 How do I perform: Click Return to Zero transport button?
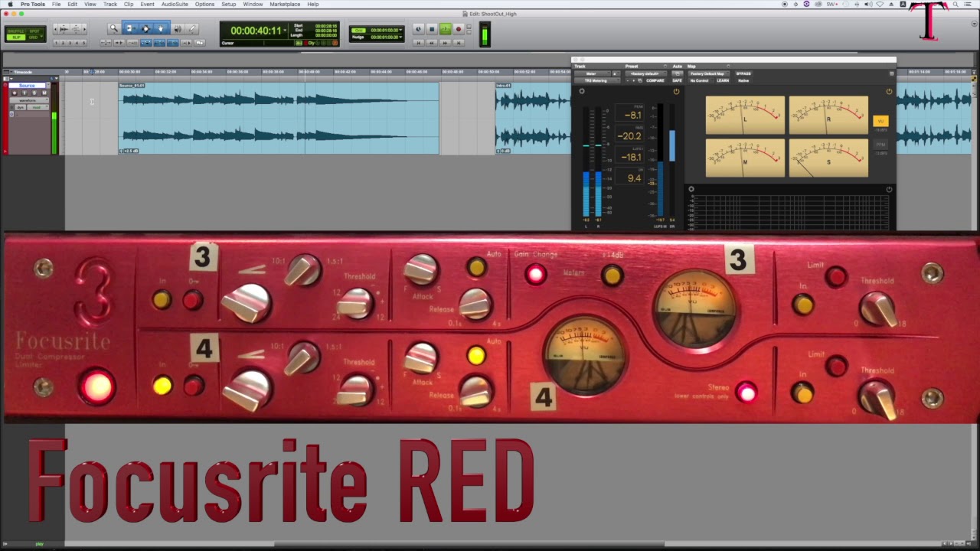click(419, 42)
